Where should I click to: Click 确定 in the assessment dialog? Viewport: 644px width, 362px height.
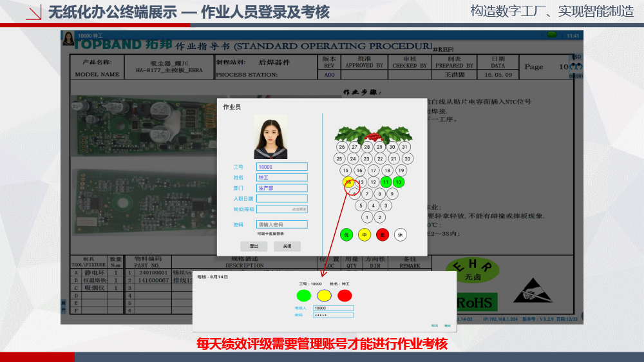pyautogui.click(x=448, y=325)
